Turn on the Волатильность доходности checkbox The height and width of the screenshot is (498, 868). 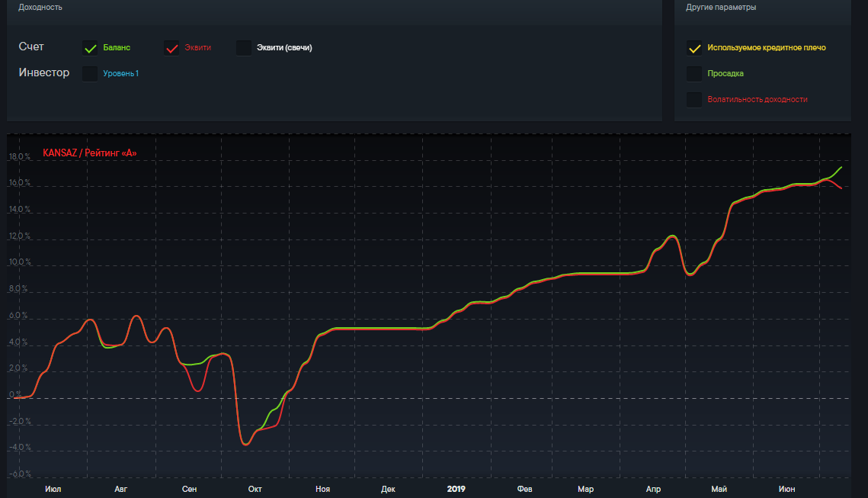(694, 100)
